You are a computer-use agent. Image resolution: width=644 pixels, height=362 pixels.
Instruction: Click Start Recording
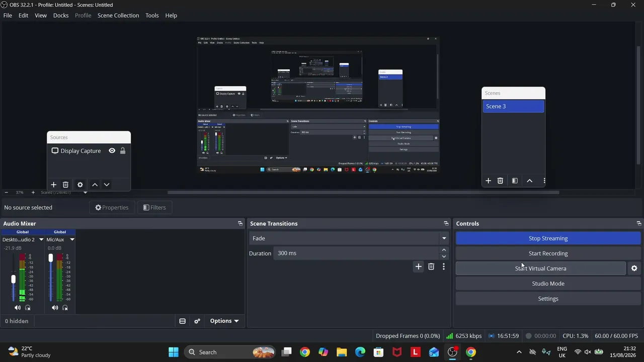tap(548, 253)
